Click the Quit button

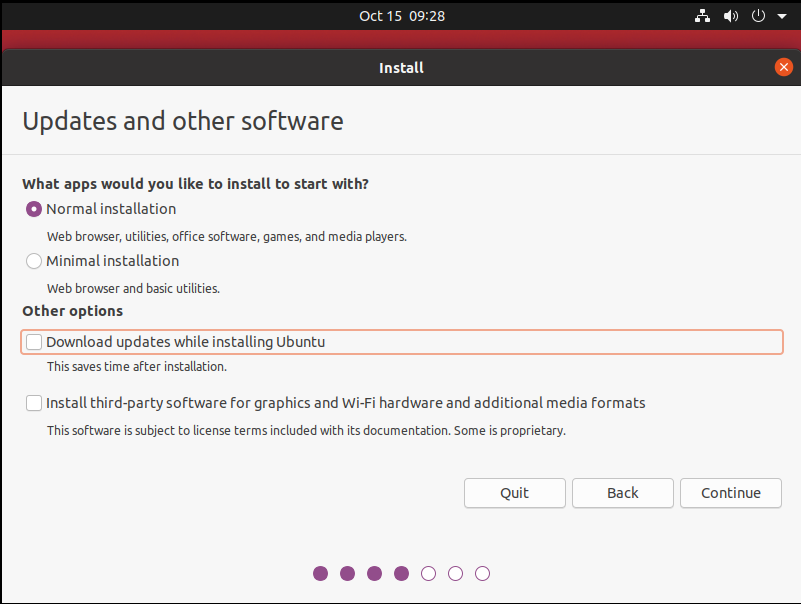[x=514, y=493]
